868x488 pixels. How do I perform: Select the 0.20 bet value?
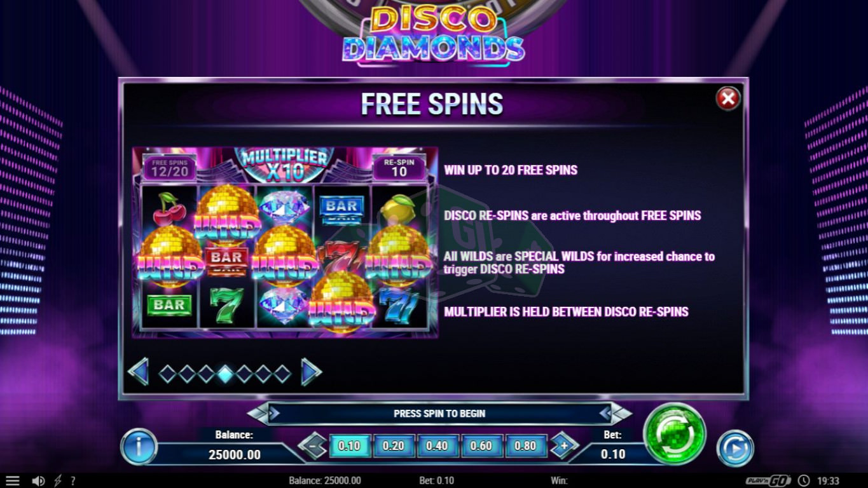(x=394, y=446)
